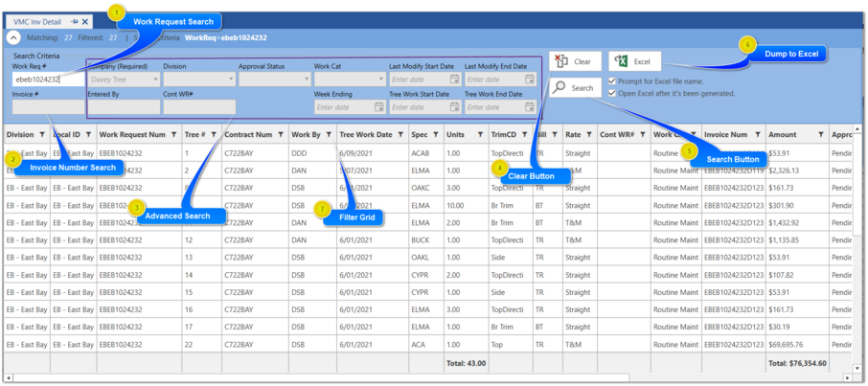Open calendar for Tree Work End Date
The height and width of the screenshot is (386, 868).
pos(531,107)
